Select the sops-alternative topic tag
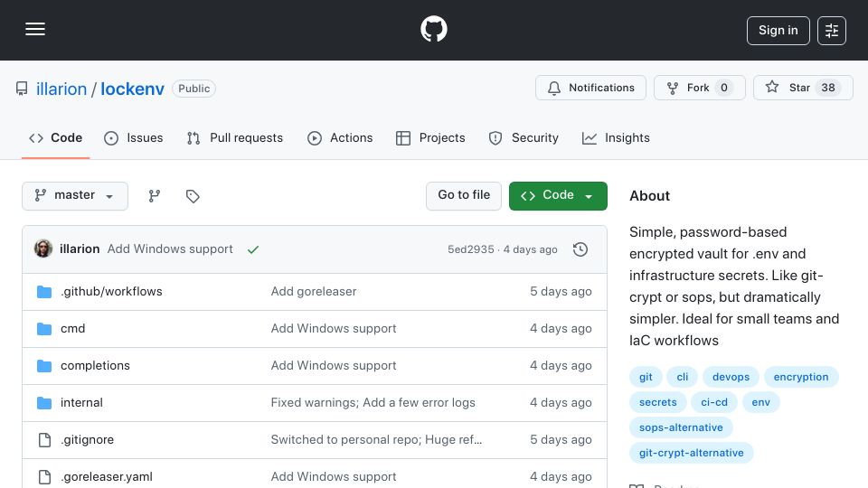 tap(681, 427)
